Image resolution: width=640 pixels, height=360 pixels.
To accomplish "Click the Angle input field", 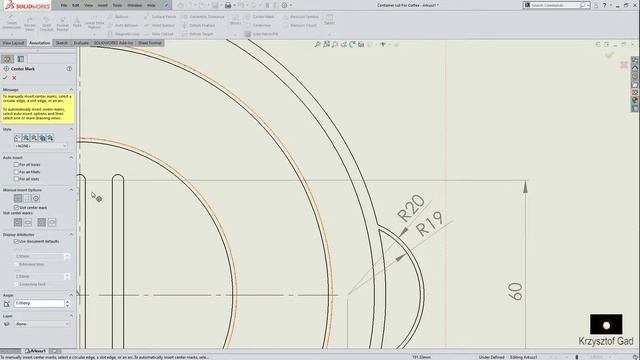I will (x=39, y=303).
